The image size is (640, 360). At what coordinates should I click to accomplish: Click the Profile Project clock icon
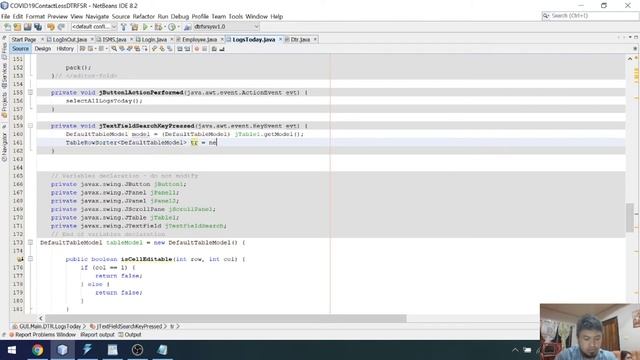click(x=172, y=27)
